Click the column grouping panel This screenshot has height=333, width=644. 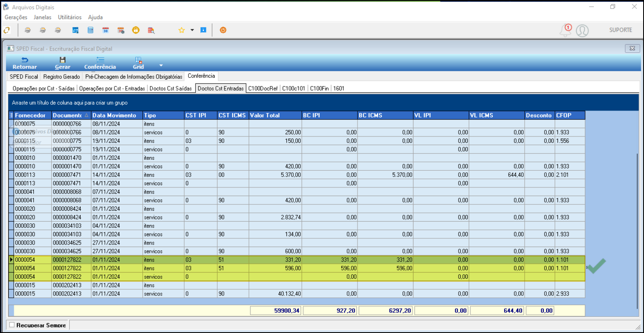[324, 103]
